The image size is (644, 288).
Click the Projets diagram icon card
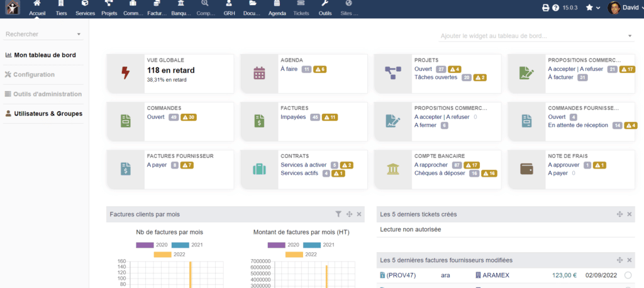[x=393, y=73]
